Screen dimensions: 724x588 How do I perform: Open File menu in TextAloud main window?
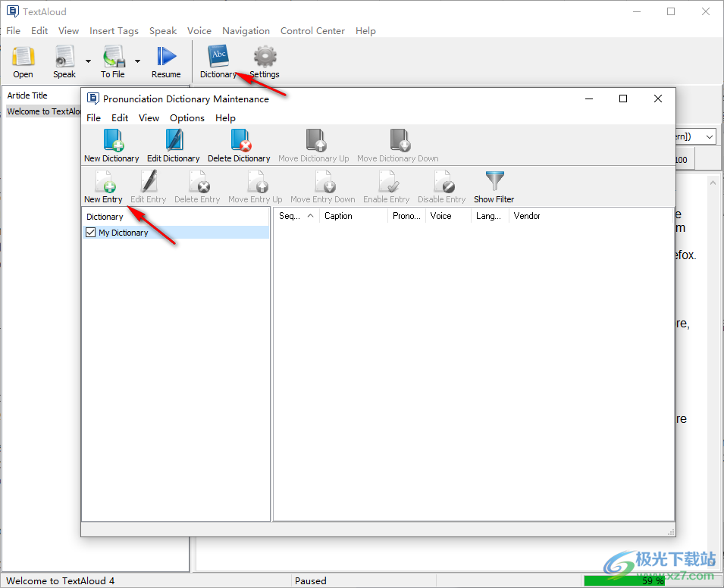pos(13,31)
